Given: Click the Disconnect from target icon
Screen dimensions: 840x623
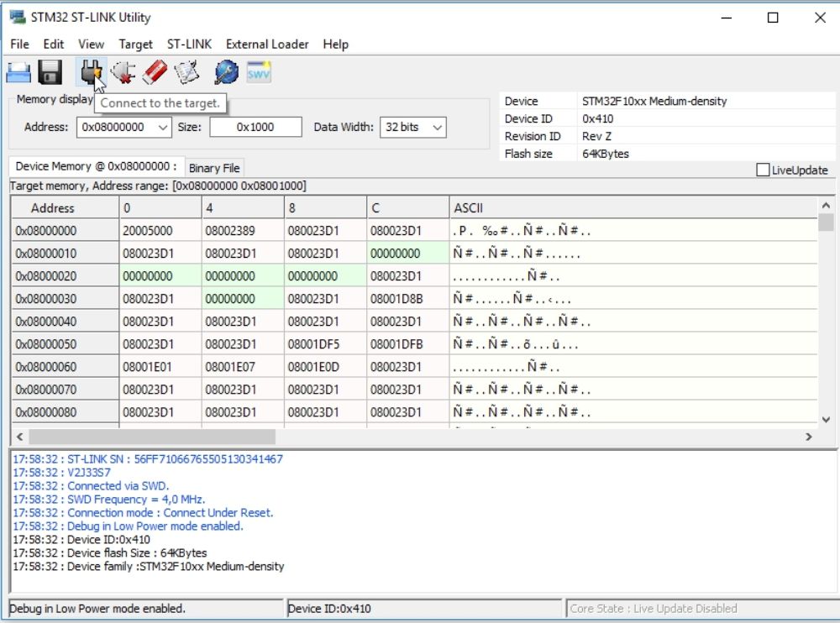Looking at the screenshot, I should click(x=123, y=72).
